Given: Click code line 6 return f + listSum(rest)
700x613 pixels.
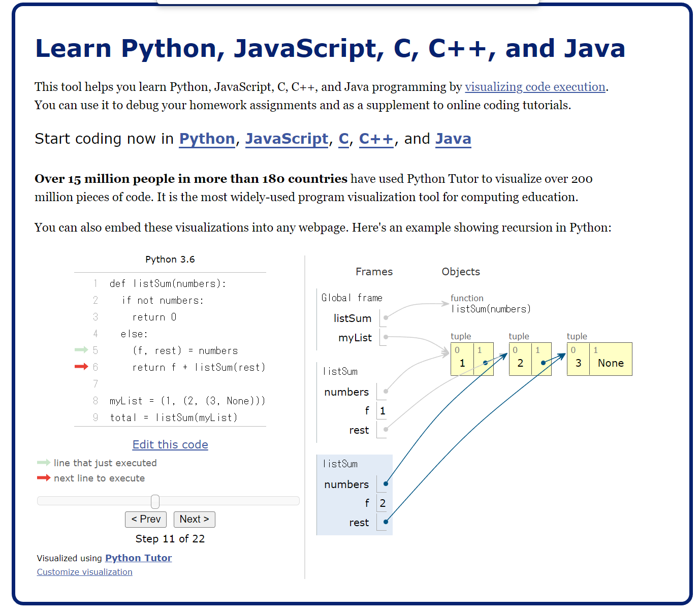Looking at the screenshot, I should (199, 367).
